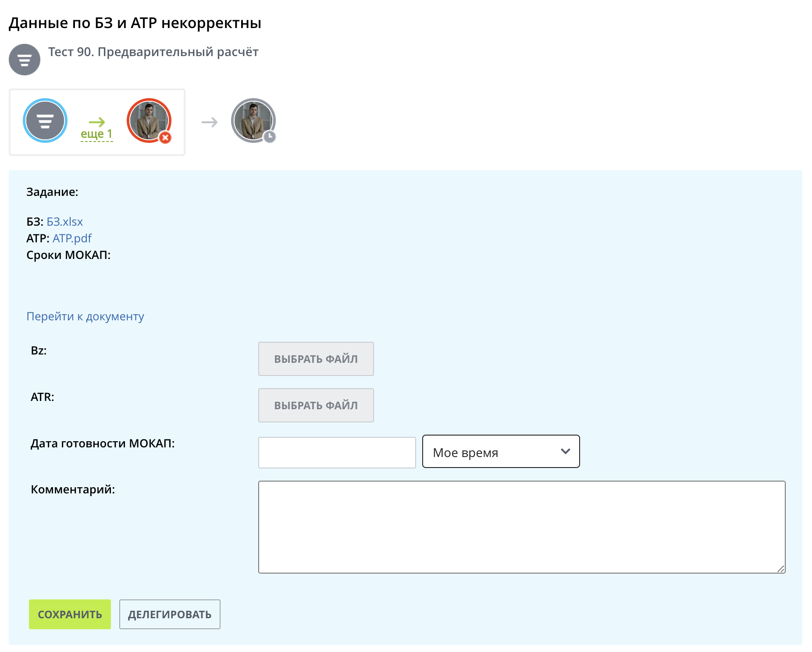Screen dimensions: 812x652
Task: Follow the 'Перейти к документу' link
Action: point(85,316)
